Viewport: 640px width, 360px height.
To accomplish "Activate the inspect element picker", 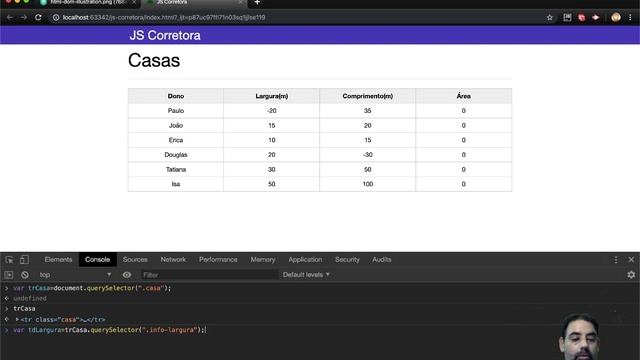I will click(9, 260).
